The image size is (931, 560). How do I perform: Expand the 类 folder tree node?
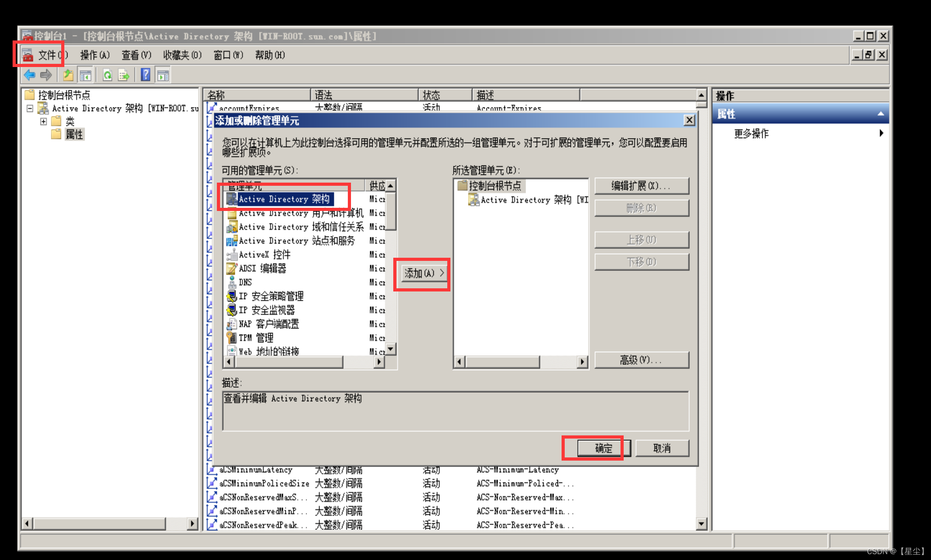[x=44, y=121]
